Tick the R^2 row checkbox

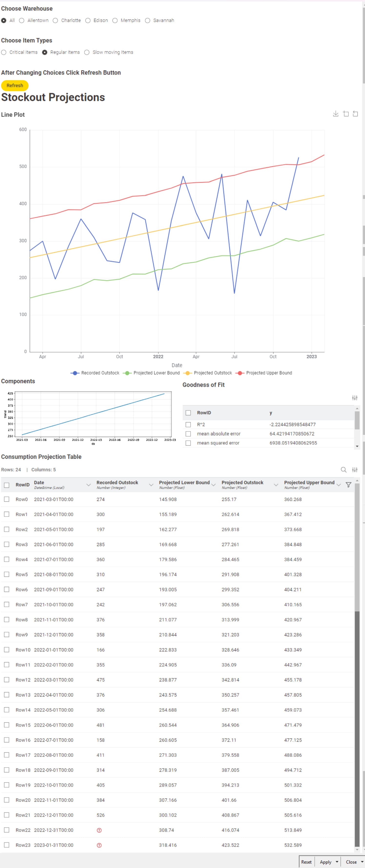point(188,425)
